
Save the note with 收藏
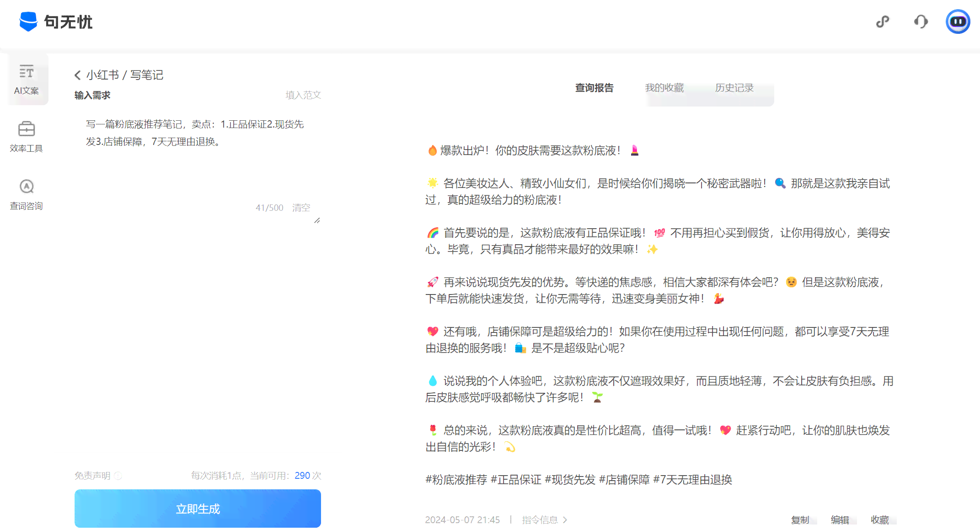coord(880,520)
